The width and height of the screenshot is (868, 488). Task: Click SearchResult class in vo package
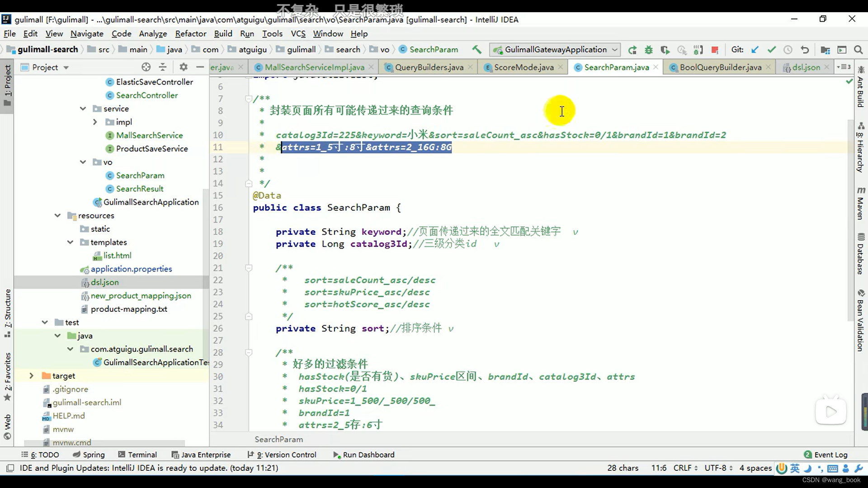pos(140,188)
